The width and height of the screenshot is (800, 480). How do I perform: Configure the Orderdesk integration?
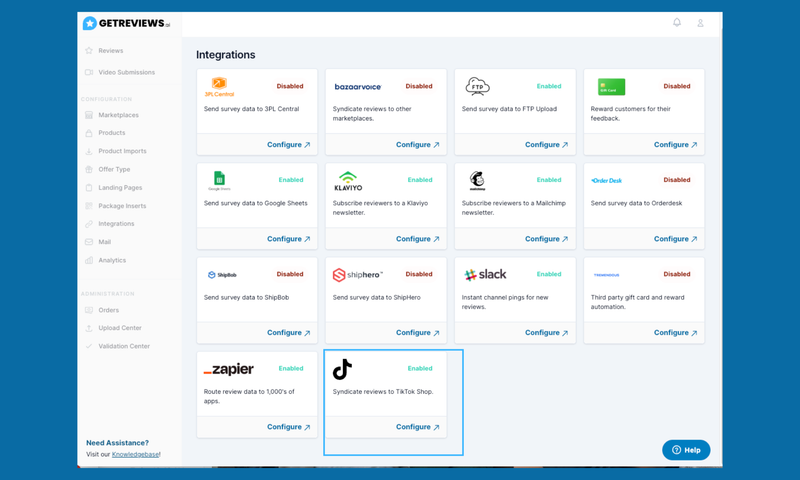(676, 239)
